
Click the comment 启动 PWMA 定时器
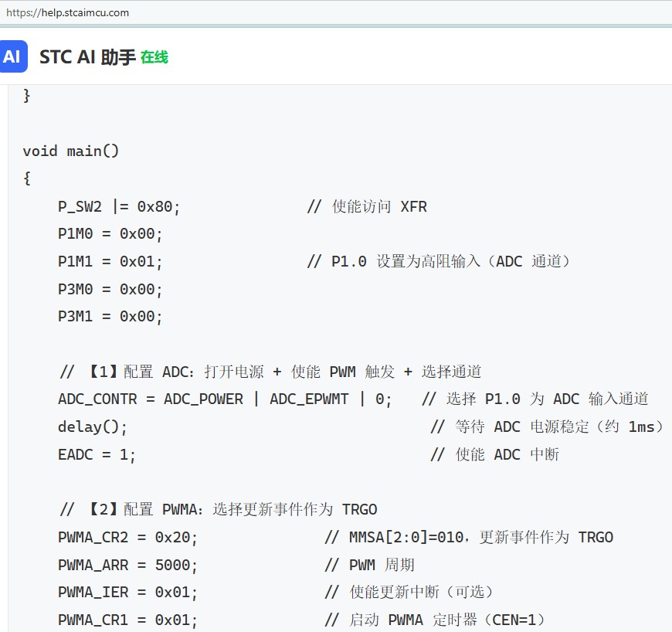tap(435, 620)
